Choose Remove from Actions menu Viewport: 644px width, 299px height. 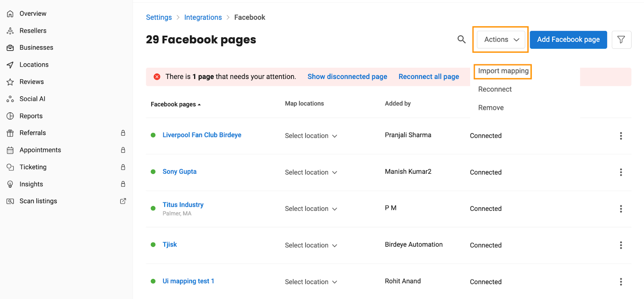(x=491, y=108)
